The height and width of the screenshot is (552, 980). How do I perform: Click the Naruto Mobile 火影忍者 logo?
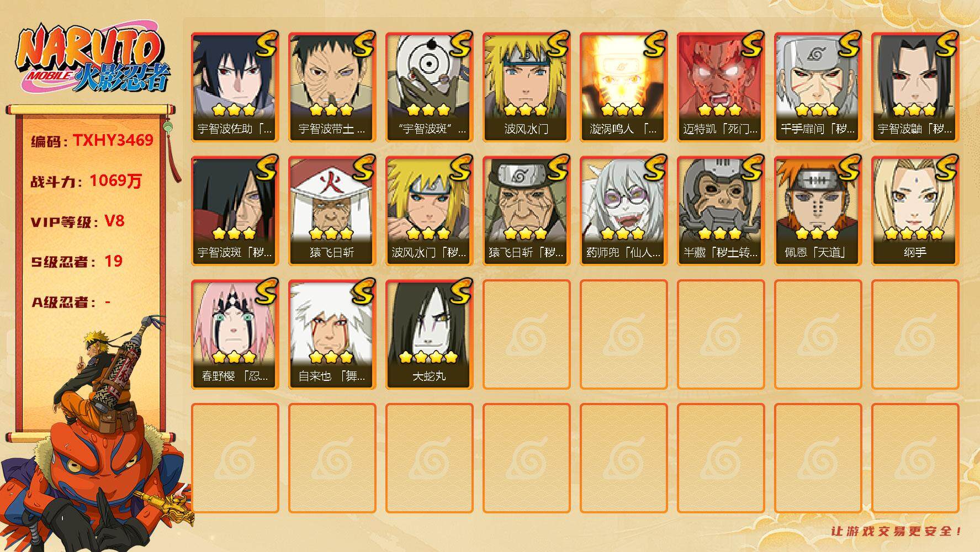point(92,60)
